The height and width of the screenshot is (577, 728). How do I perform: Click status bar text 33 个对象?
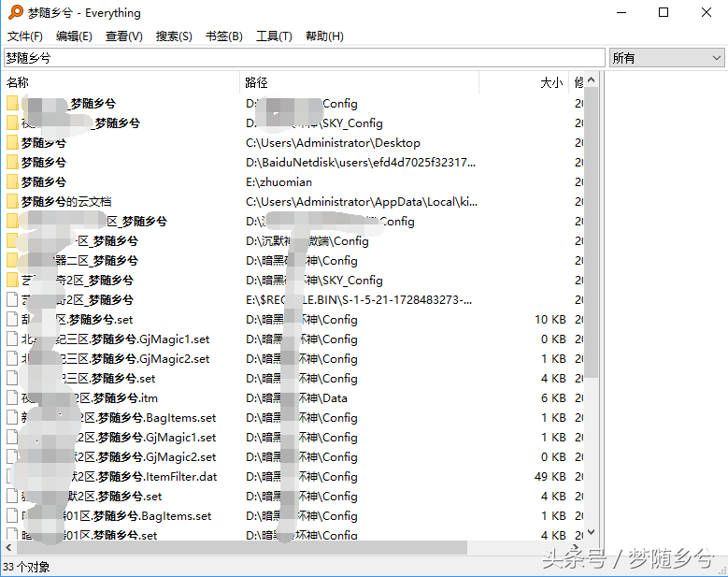tap(26, 567)
